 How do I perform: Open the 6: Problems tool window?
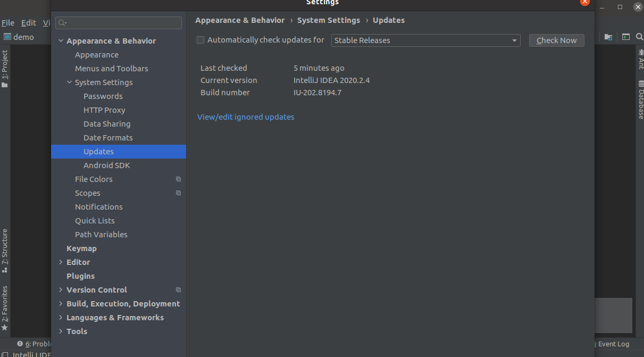click(34, 344)
